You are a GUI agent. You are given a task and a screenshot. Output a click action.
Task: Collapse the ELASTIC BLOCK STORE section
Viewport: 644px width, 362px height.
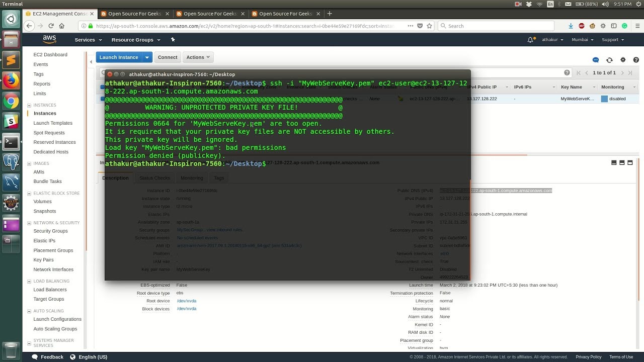tap(30, 193)
